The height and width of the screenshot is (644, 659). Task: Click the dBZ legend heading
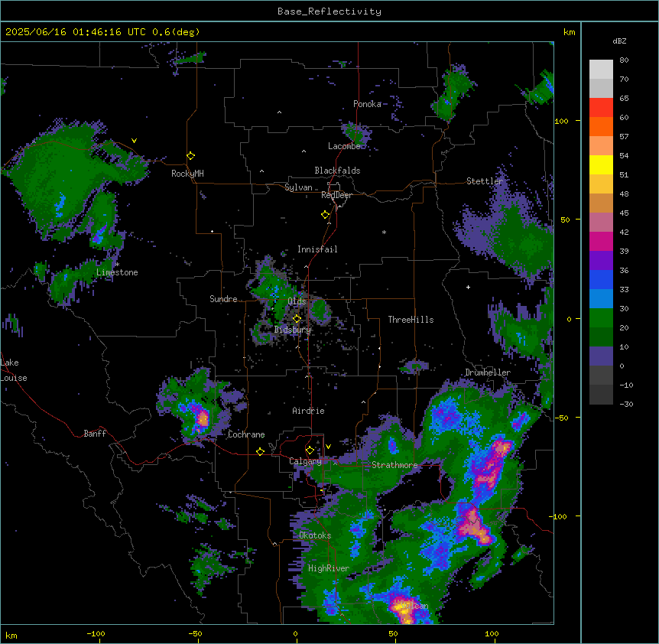(x=619, y=41)
